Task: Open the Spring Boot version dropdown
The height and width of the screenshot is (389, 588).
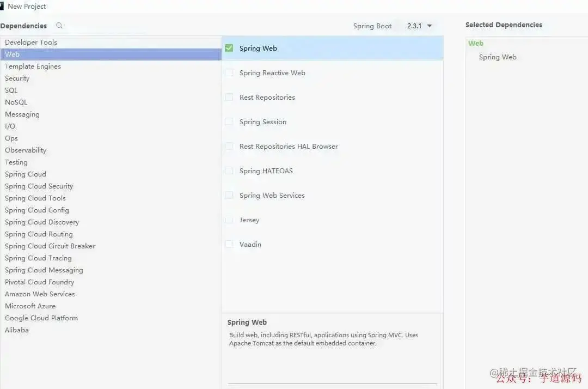Action: [419, 26]
